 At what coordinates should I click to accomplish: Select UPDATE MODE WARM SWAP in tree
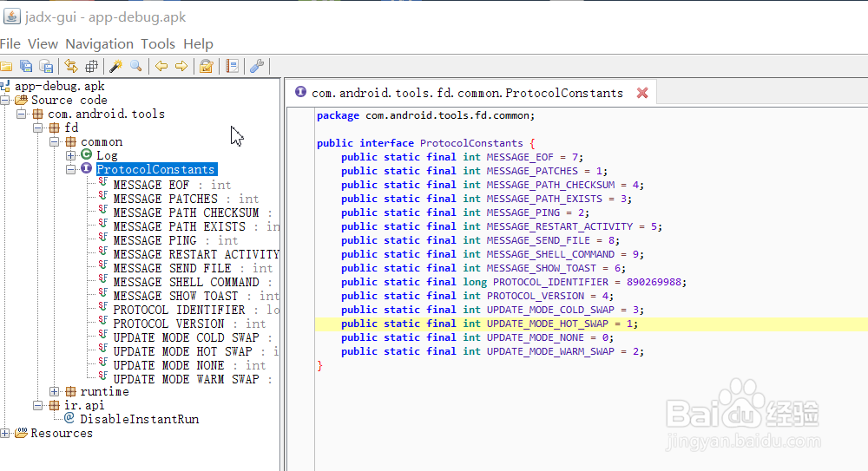193,378
